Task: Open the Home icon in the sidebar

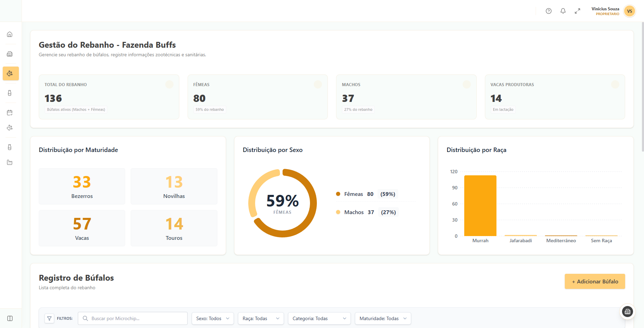Action: (10, 34)
